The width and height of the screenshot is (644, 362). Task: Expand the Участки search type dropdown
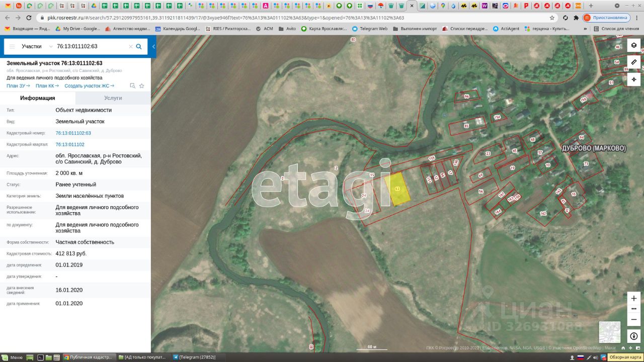point(50,46)
